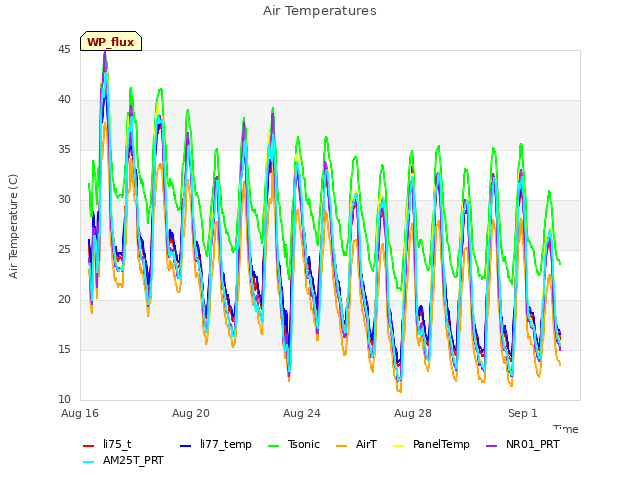
Task: Click the Sep 1 x-axis tick label
Action: point(523,413)
